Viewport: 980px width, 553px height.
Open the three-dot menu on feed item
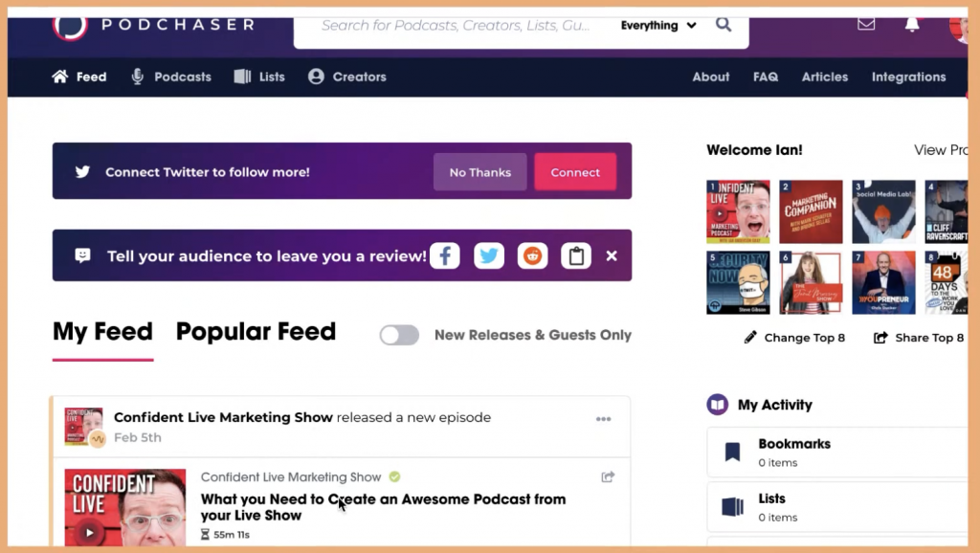[603, 419]
